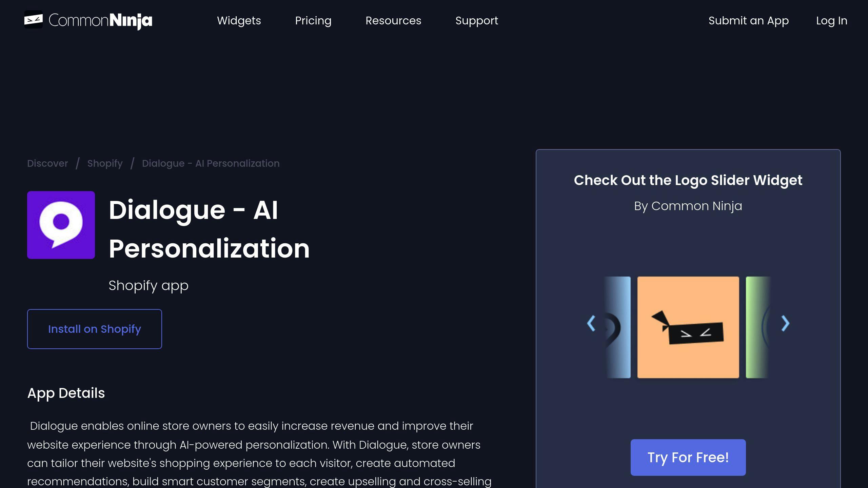Click the logo slider preview thumbnail
The image size is (868, 488).
[x=687, y=327]
